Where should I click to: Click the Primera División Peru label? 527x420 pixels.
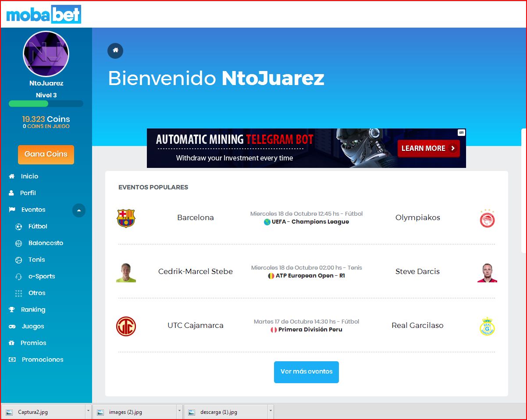click(x=310, y=330)
